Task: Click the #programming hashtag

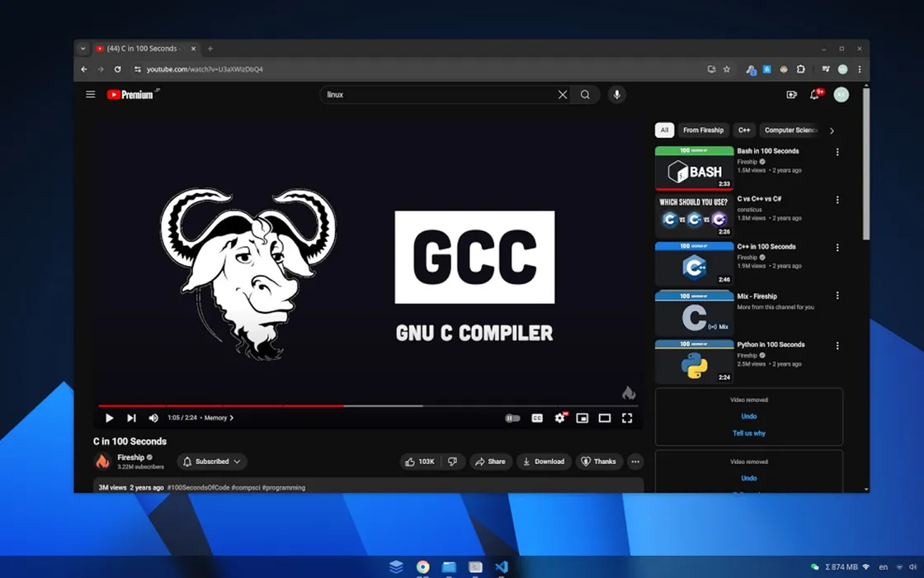Action: 284,488
